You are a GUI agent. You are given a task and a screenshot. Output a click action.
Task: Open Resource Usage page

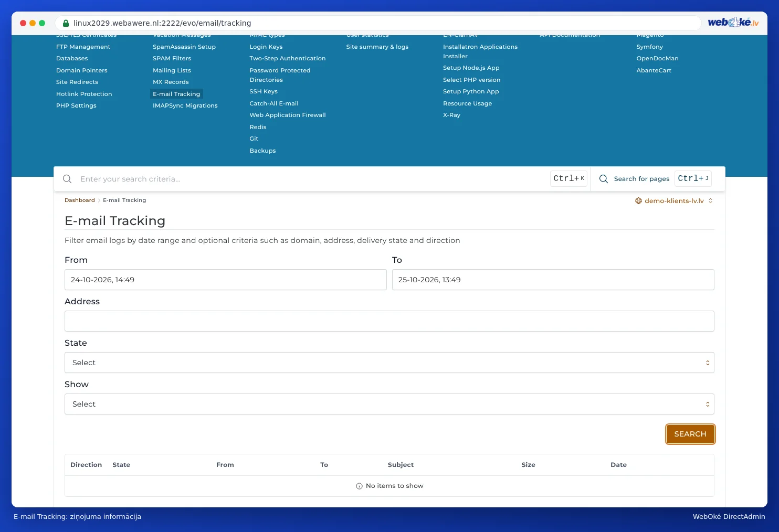[x=467, y=103]
